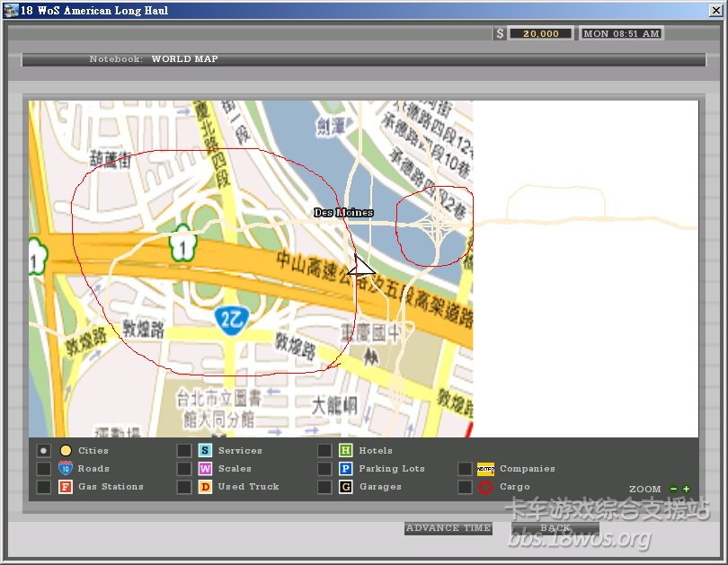Close the game window
Image resolution: width=728 pixels, height=565 pixels.
tap(715, 11)
